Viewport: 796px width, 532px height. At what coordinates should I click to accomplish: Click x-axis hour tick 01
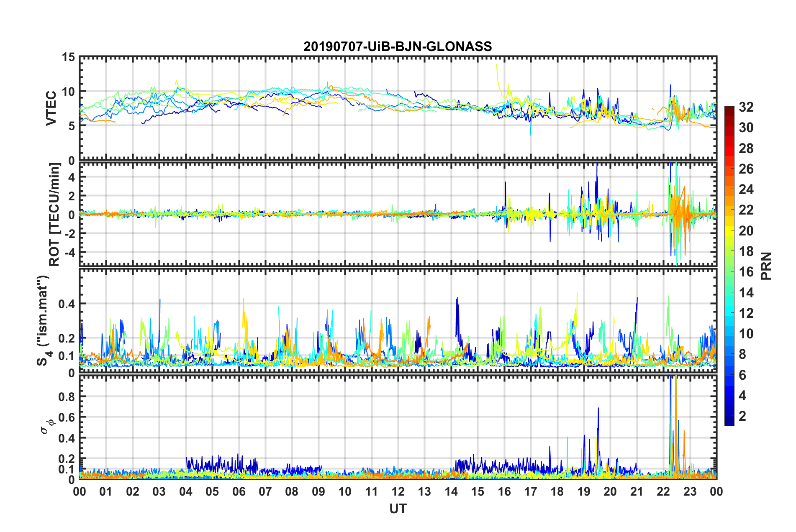coord(106,491)
